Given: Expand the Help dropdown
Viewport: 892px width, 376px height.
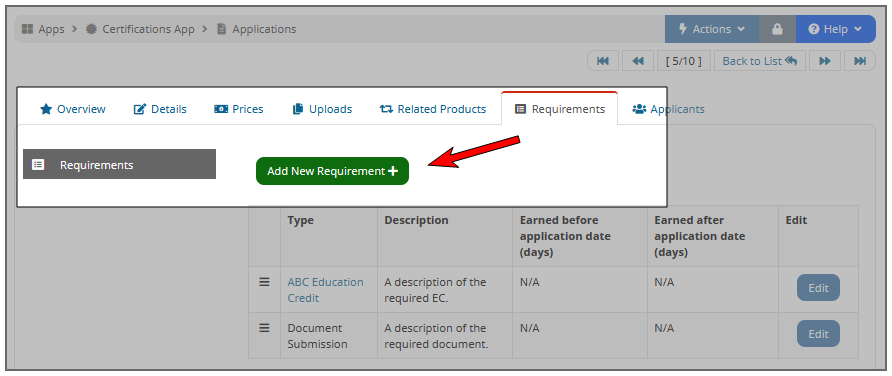Looking at the screenshot, I should [836, 29].
